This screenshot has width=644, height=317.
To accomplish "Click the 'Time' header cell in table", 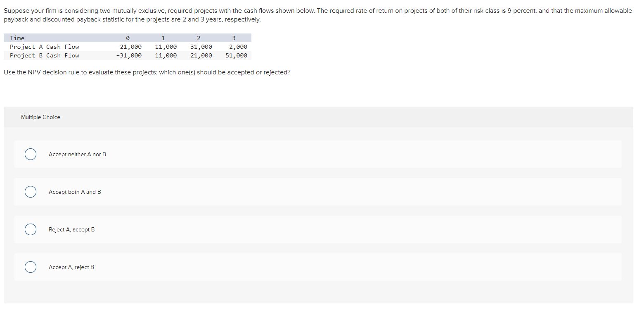I will pos(17,38).
